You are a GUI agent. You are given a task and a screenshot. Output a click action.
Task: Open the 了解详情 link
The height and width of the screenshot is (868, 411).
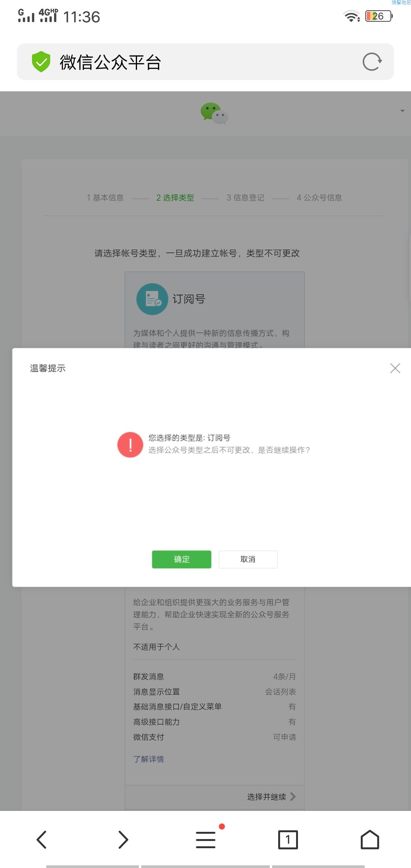click(x=148, y=759)
